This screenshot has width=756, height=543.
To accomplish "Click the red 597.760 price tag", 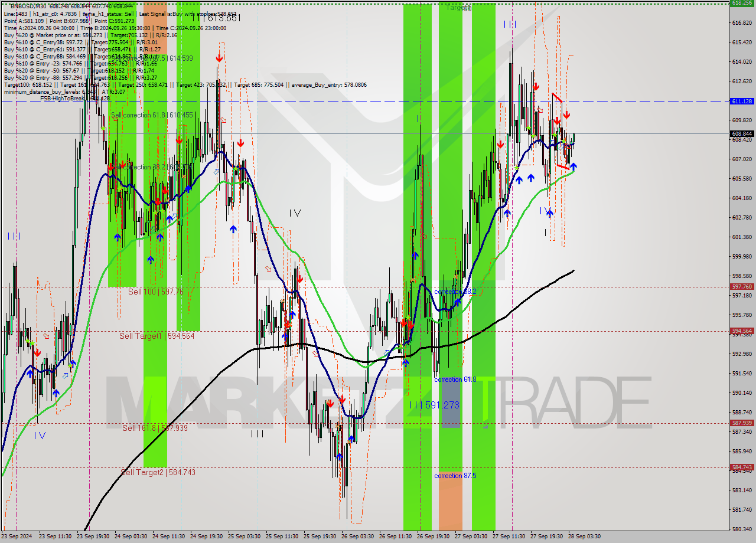I will tap(742, 287).
